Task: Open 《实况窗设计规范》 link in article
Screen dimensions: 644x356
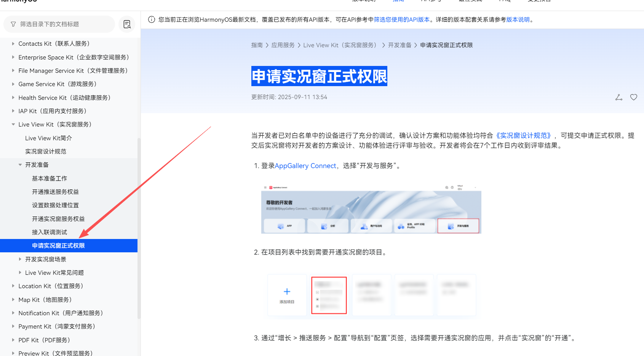Action: (x=524, y=136)
